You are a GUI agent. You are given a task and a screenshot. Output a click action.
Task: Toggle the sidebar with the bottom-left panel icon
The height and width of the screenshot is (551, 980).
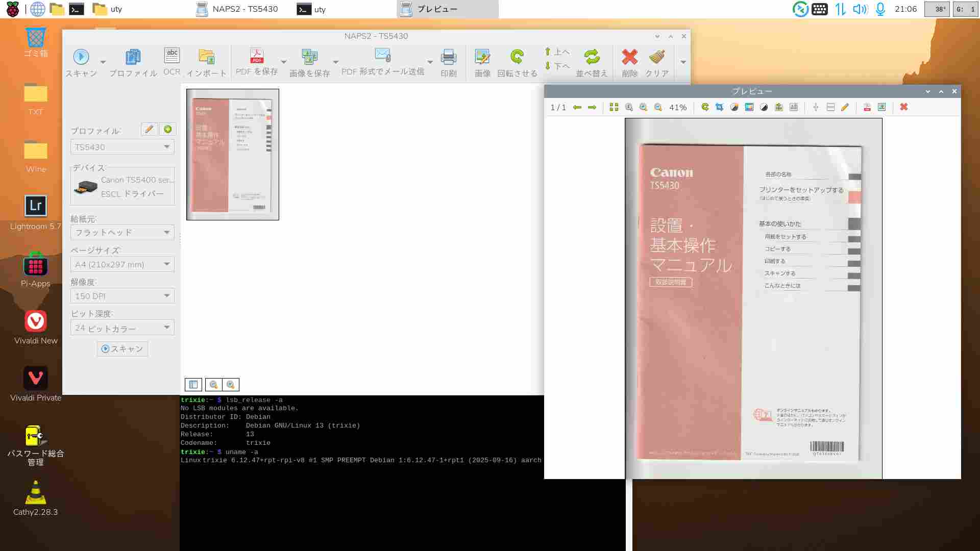pyautogui.click(x=193, y=385)
